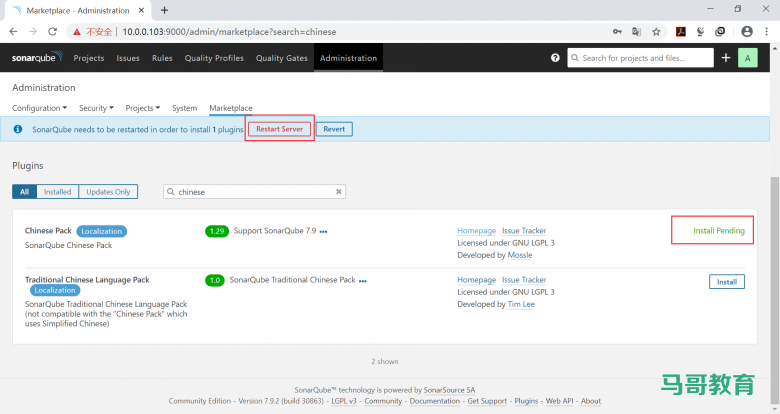Click the green 1.0 version badge

pyautogui.click(x=215, y=280)
